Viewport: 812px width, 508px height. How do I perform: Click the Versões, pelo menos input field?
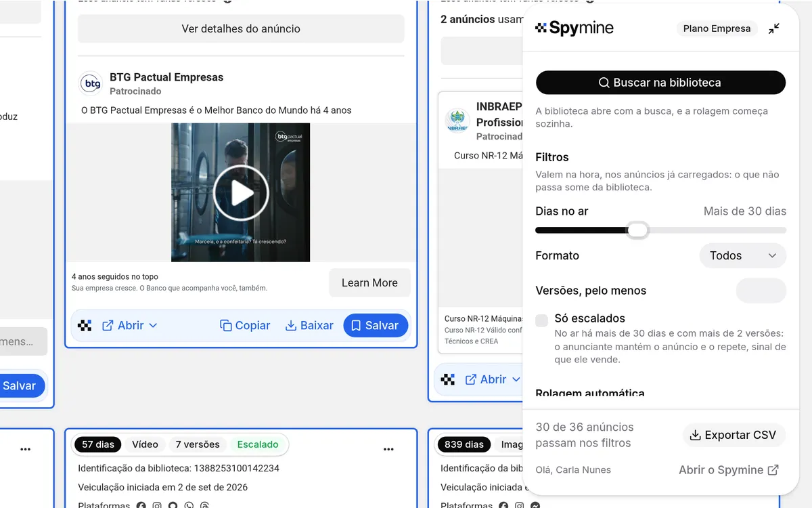(761, 291)
